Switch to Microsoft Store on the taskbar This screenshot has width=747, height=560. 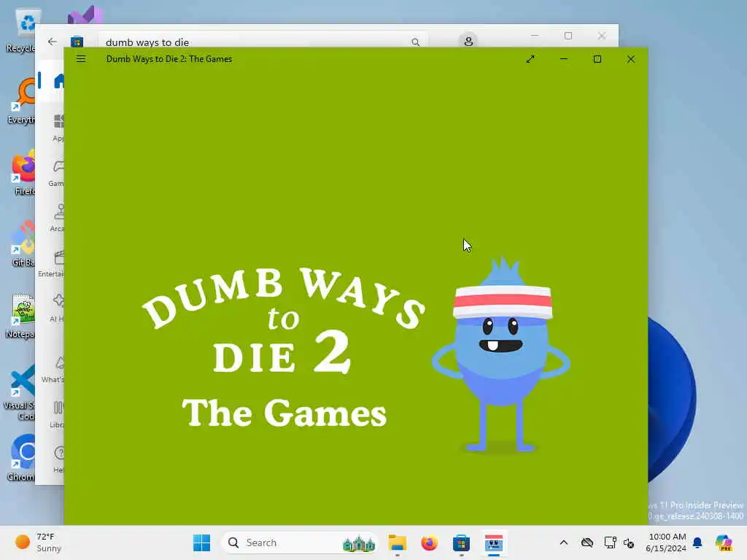coord(461,542)
